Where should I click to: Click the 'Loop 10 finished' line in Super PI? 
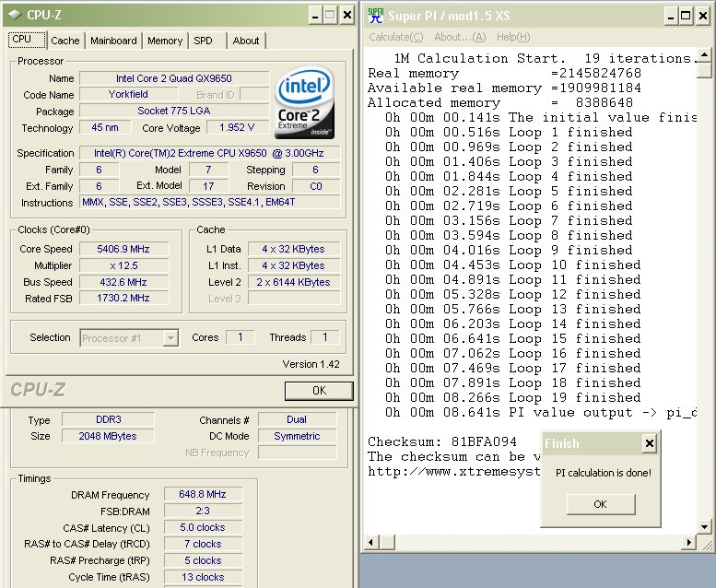[512, 265]
